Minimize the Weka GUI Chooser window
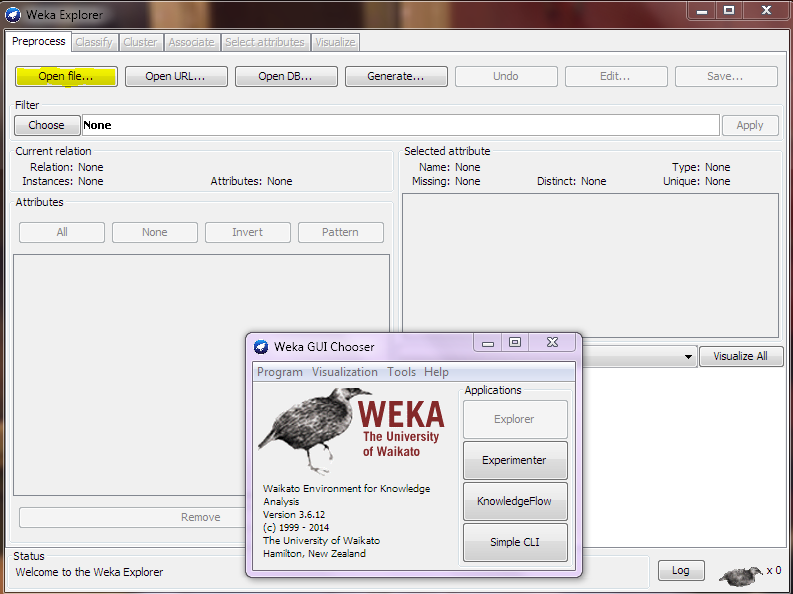 click(x=488, y=343)
